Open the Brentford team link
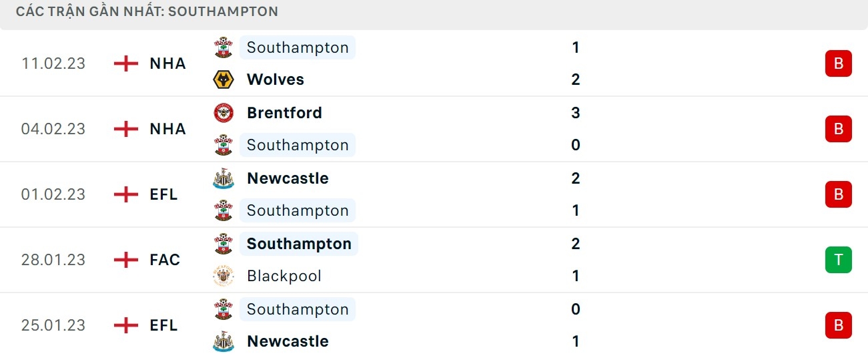868x356 pixels. [284, 113]
